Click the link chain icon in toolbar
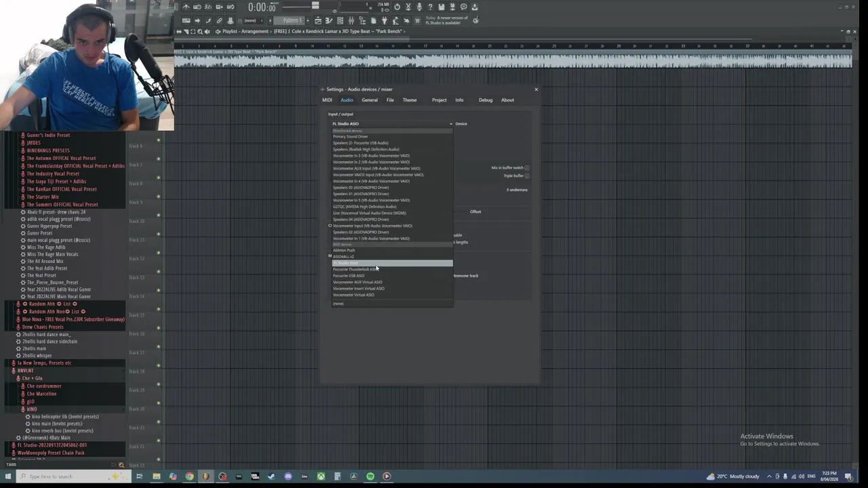 (x=220, y=21)
